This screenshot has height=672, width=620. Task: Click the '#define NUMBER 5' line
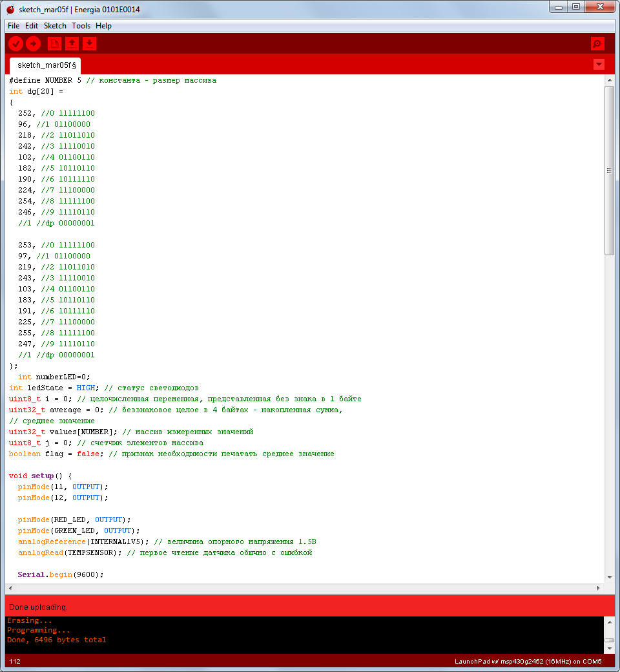coord(112,81)
